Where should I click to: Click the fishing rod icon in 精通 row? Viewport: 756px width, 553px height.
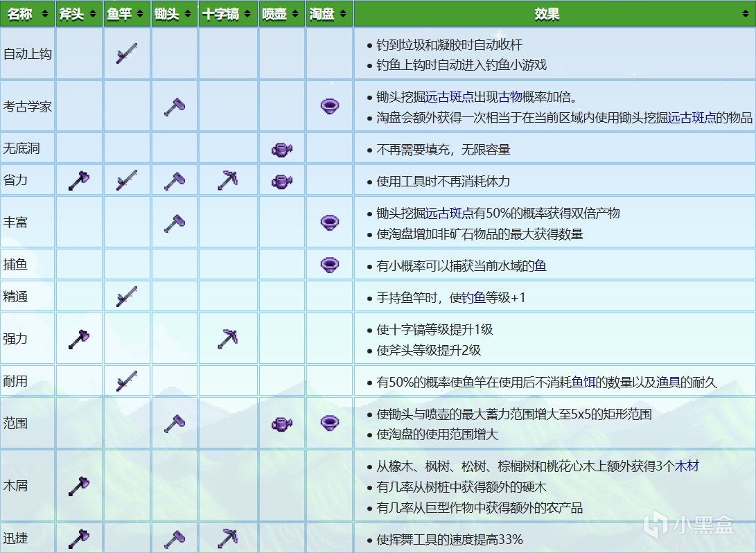coord(127,297)
